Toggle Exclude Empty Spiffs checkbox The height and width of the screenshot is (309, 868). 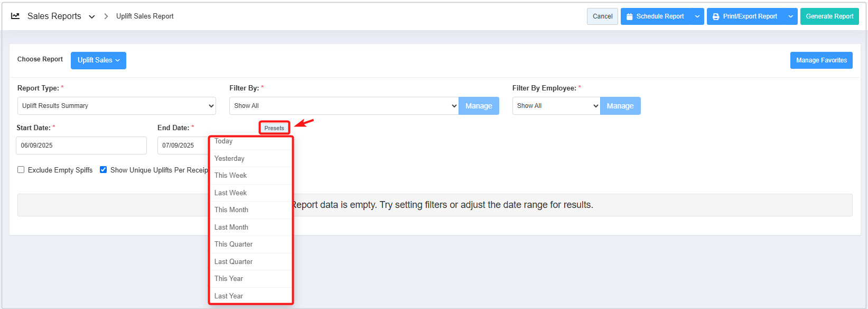tap(21, 170)
